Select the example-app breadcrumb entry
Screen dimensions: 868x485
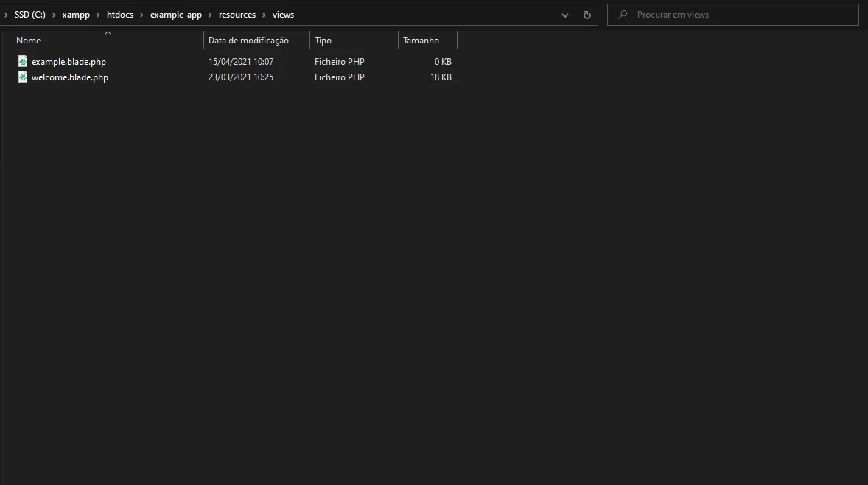pos(176,14)
